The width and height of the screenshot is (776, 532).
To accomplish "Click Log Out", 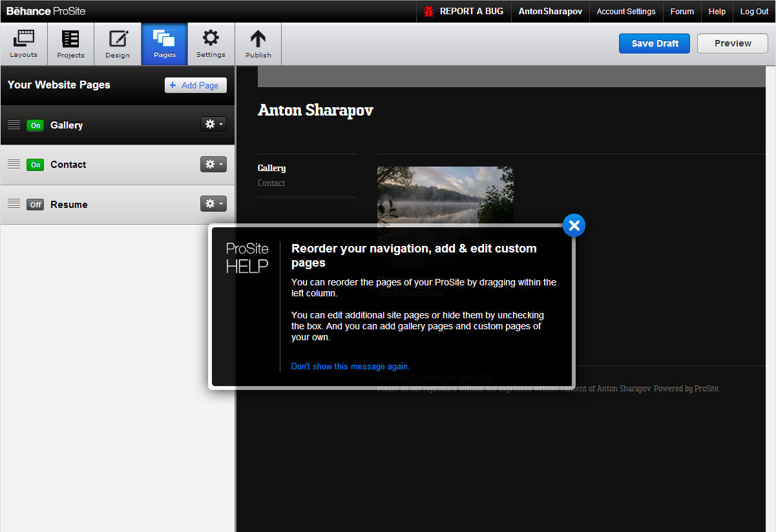I will point(755,12).
